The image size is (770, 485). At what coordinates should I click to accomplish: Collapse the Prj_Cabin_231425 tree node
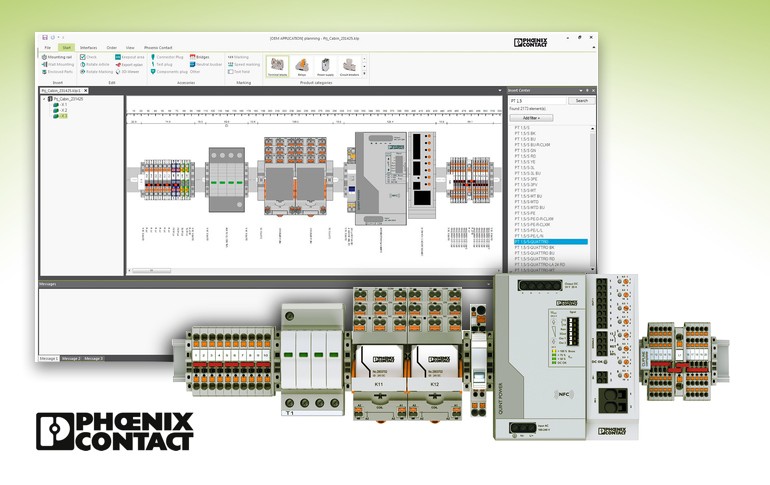pyautogui.click(x=44, y=99)
